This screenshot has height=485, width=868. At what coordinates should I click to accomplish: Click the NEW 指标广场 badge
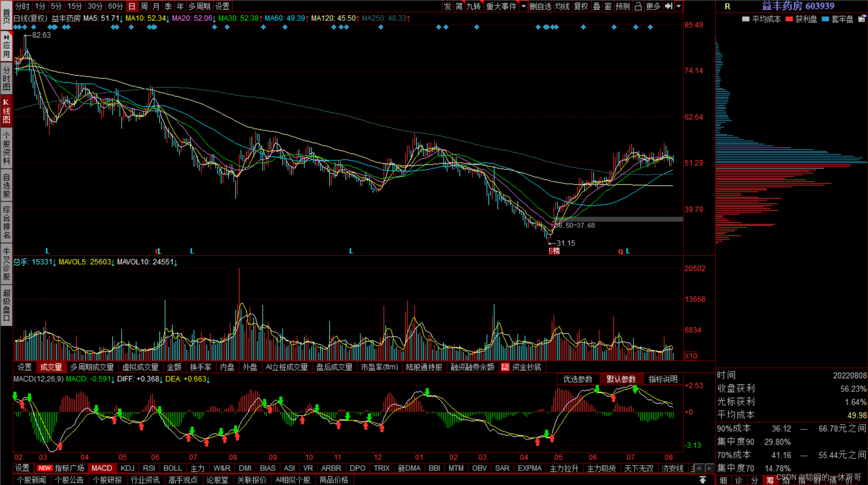[45, 468]
